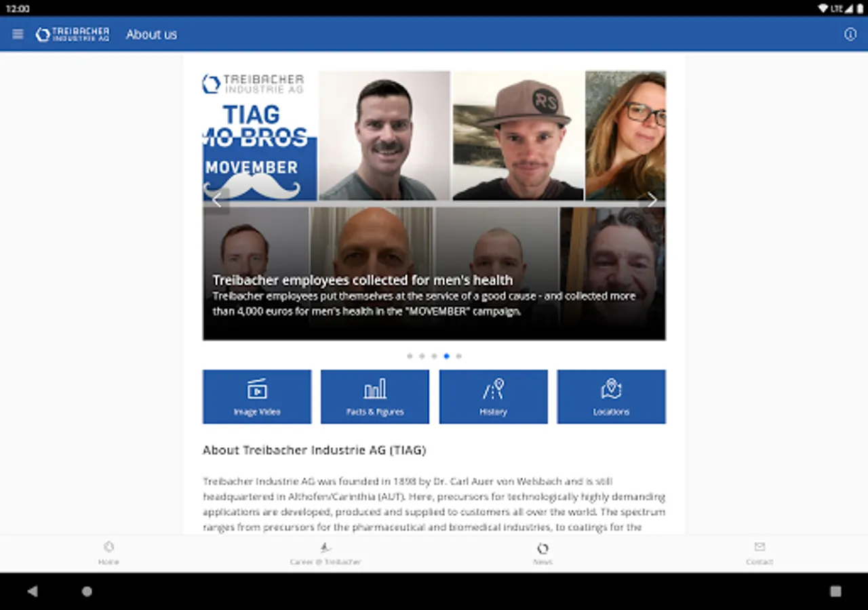Tap Android recent apps square button
Viewport: 868px width, 610px height.
click(x=835, y=591)
